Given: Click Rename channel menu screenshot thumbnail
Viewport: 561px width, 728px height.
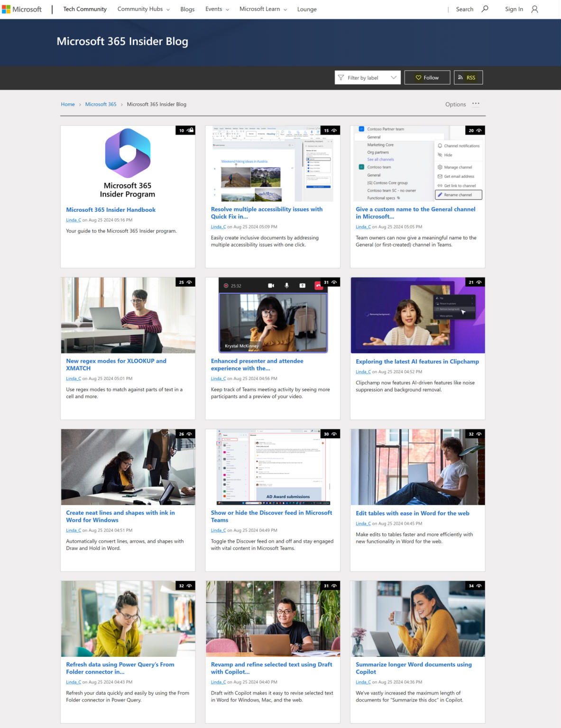Looking at the screenshot, I should [417, 164].
